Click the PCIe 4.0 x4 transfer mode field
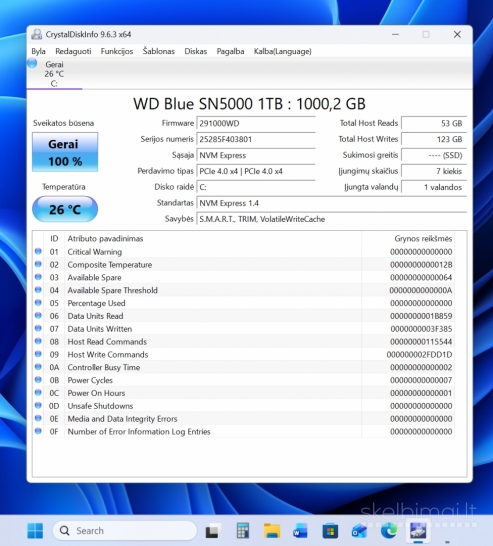 pyautogui.click(x=256, y=171)
